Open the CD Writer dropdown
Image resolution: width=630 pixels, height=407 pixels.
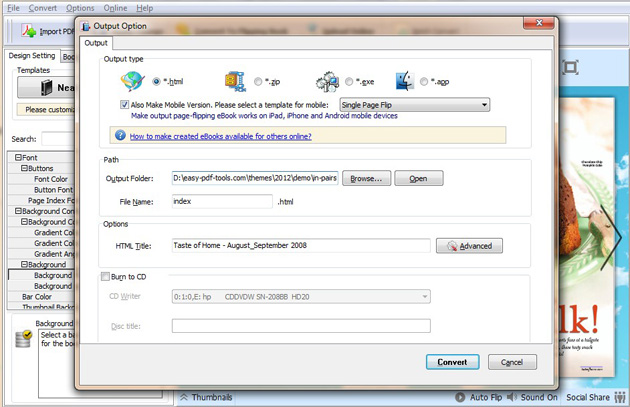click(301, 297)
